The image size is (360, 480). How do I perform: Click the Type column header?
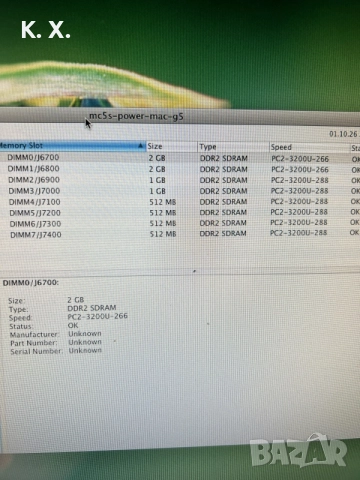(x=233, y=147)
